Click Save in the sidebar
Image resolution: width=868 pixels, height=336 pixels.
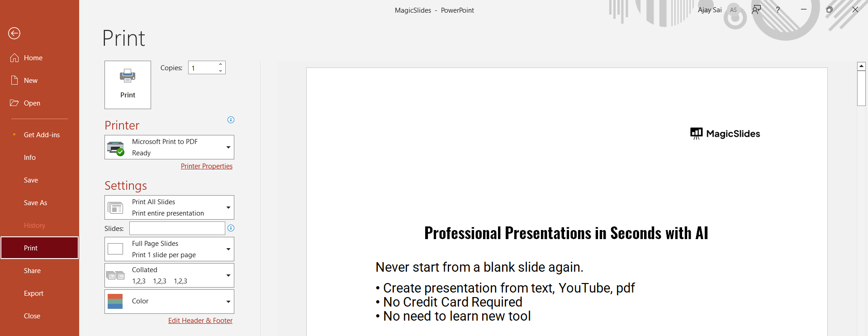pos(39,180)
